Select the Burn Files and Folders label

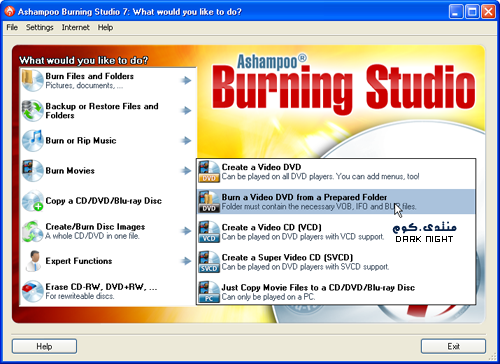90,76
